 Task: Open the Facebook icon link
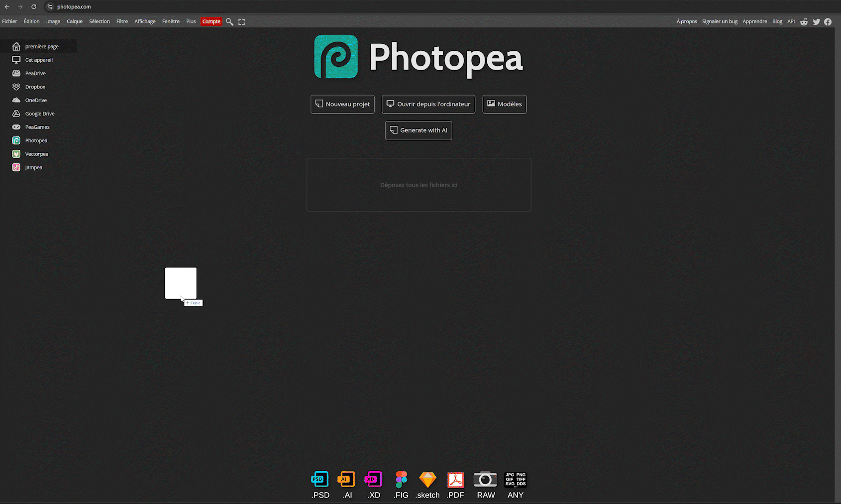pos(828,22)
